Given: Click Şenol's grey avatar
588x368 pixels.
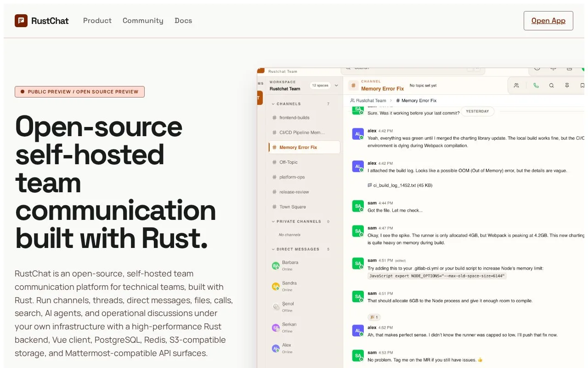Looking at the screenshot, I should (276, 307).
